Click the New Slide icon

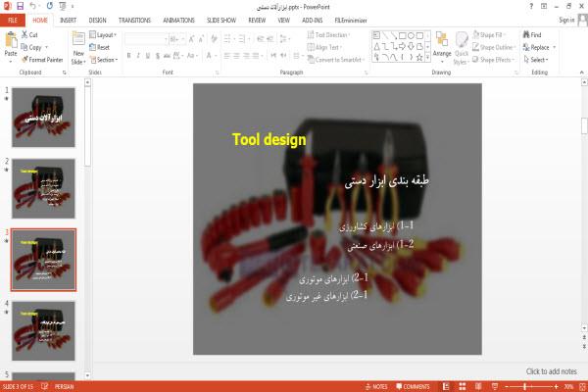78,39
